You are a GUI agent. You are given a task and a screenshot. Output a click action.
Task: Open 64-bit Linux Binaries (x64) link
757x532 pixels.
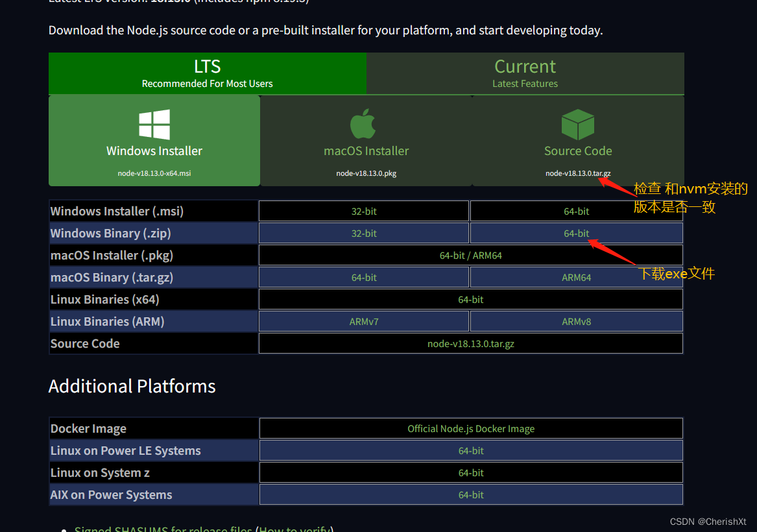point(471,300)
